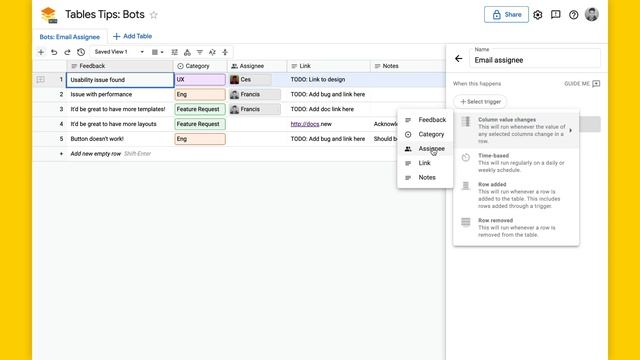Click the Notes column header
Screen dimensions: 640x360
[407, 66]
